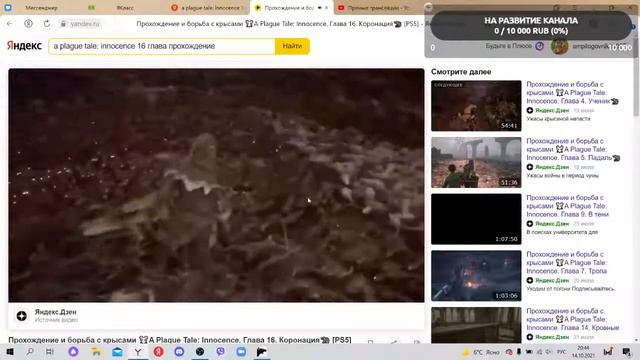Open the Mail app on the taskbar
Viewport: 640px width, 360px height.
point(117,351)
